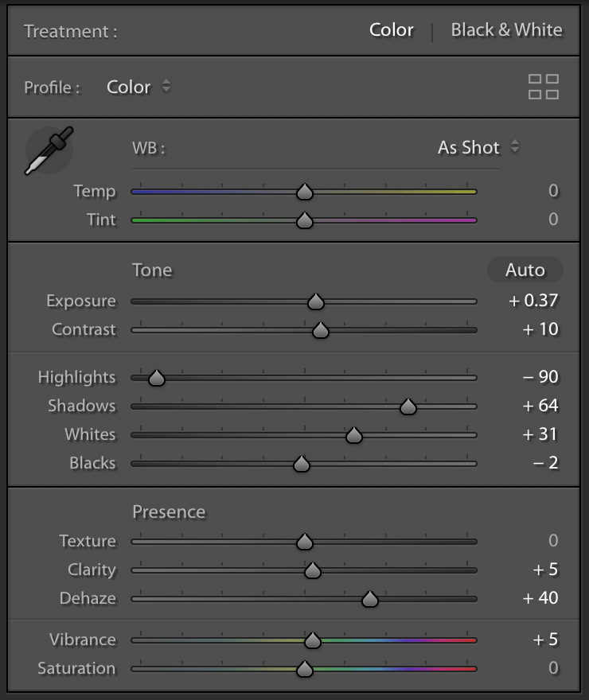Click the Blacks slider handle
The width and height of the screenshot is (589, 700).
(x=301, y=464)
